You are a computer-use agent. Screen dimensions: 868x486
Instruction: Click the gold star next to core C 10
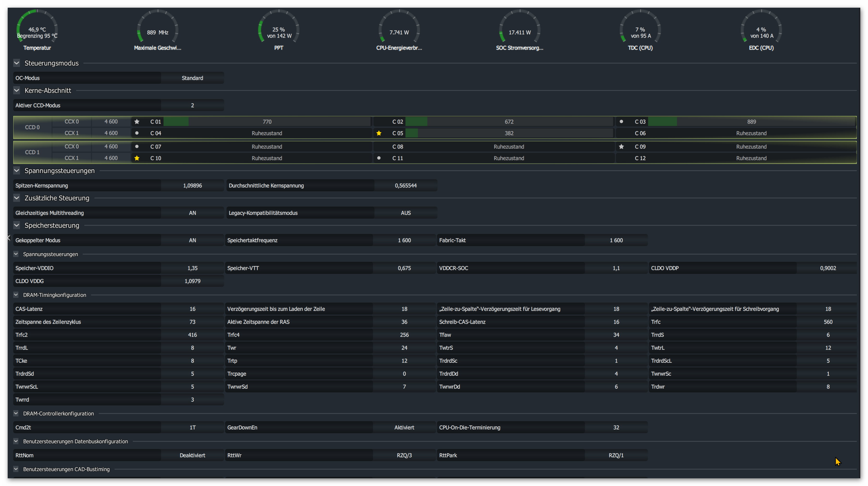pos(137,158)
